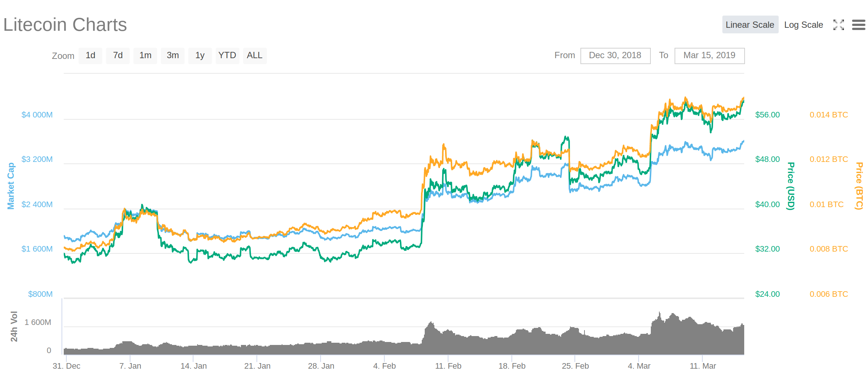Screen dimensions: 868x372
Task: Click the 25. Feb date label
Action: [575, 366]
